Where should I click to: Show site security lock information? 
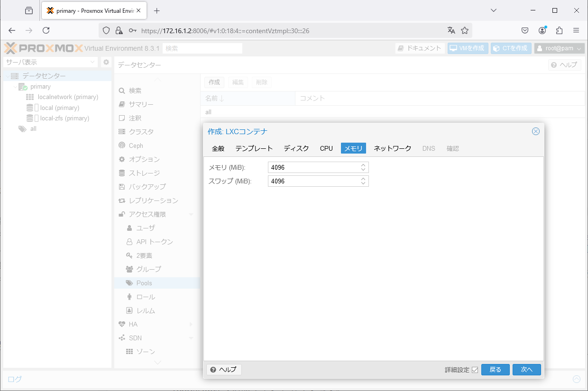[119, 30]
